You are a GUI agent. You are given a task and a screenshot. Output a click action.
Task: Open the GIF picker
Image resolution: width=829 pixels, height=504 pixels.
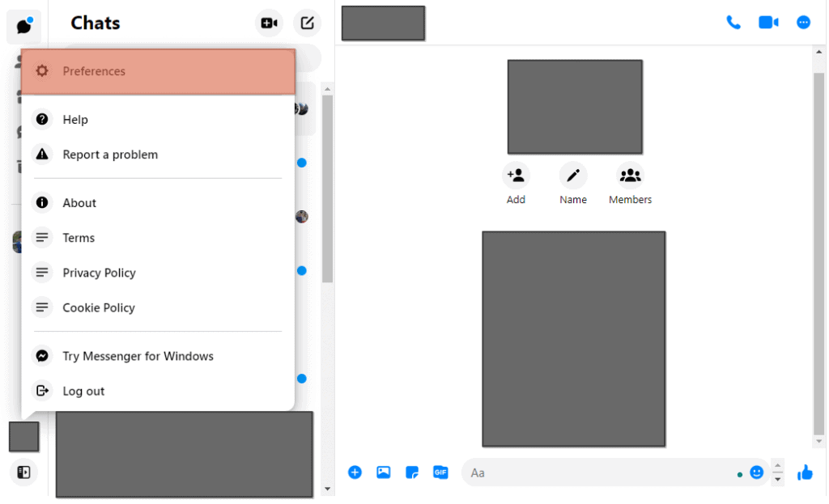click(x=440, y=472)
